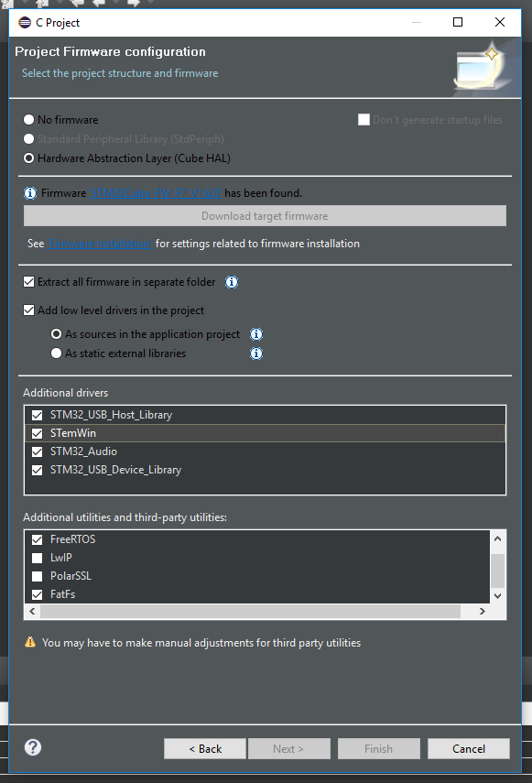The height and width of the screenshot is (783, 532).
Task: Uncheck STM32_USB_Device_Library checkbox
Action: tap(37, 471)
